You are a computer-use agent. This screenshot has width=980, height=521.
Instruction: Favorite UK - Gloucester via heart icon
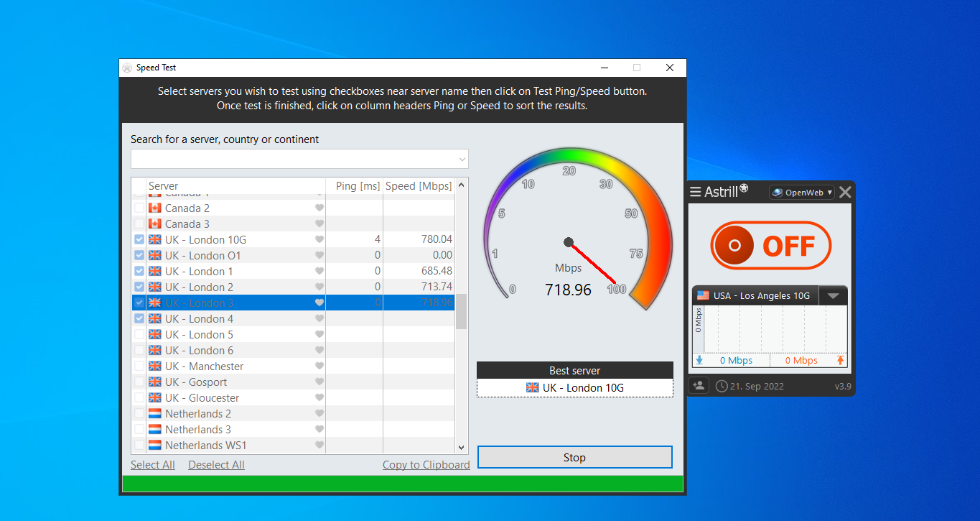(319, 398)
